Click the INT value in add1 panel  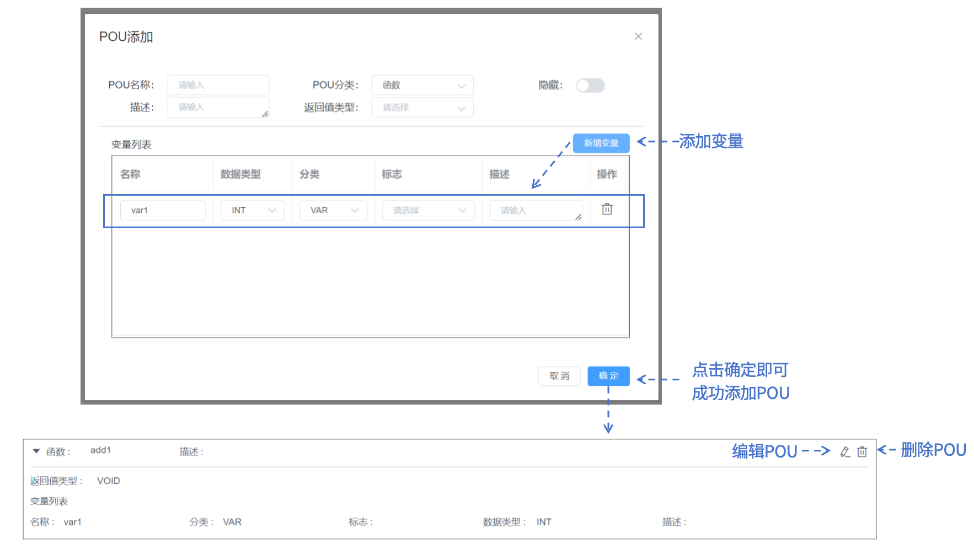pos(544,522)
